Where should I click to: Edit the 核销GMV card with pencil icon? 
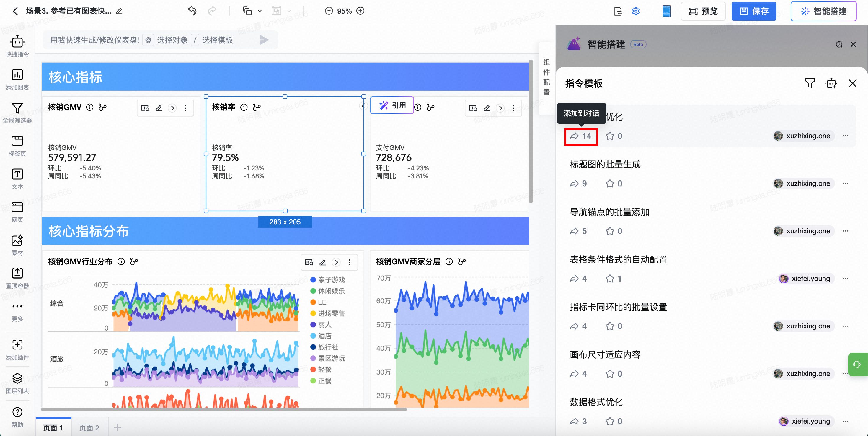(x=159, y=108)
